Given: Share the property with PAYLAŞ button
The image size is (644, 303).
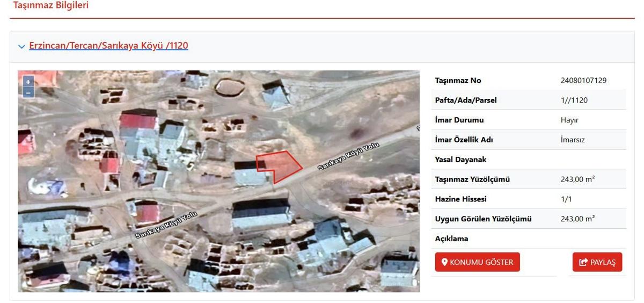Looking at the screenshot, I should pos(597,262).
